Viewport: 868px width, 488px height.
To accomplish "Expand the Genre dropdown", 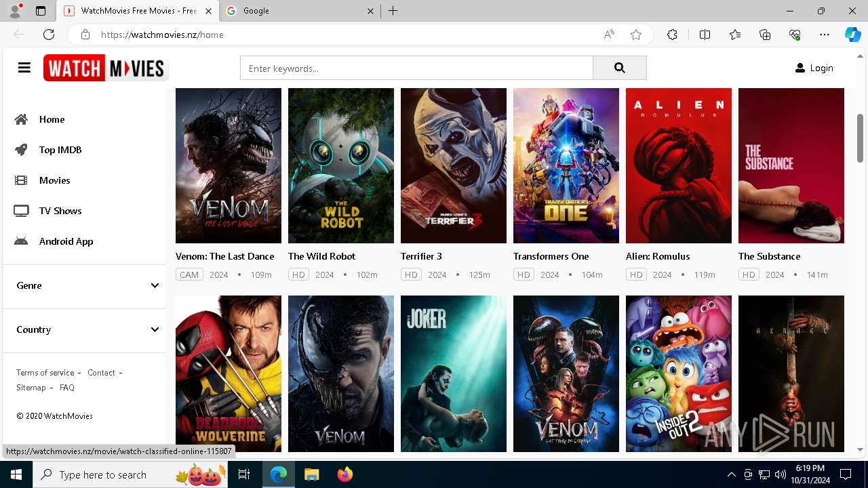I will pyautogui.click(x=87, y=285).
